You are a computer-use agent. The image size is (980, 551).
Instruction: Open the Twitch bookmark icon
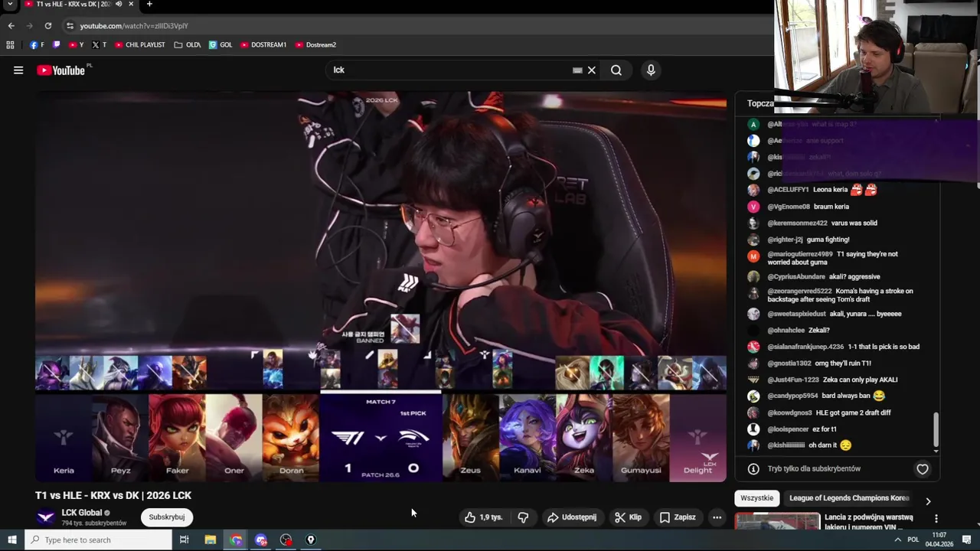[56, 45]
